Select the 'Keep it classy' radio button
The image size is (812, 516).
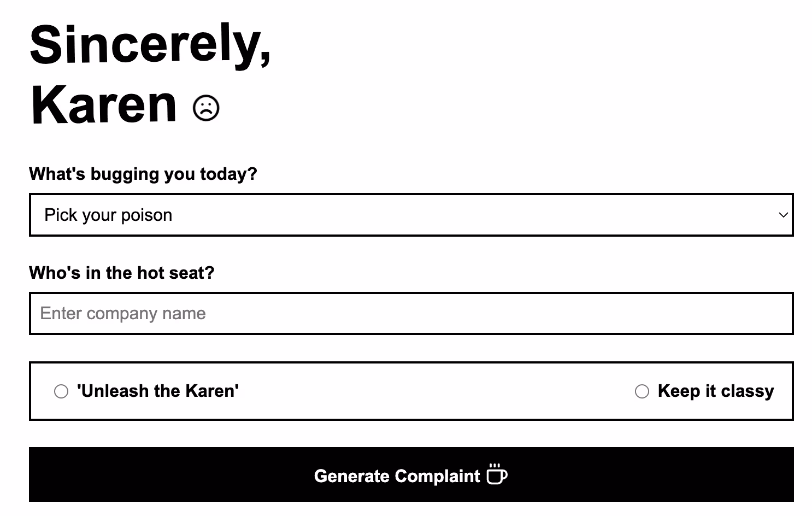642,391
